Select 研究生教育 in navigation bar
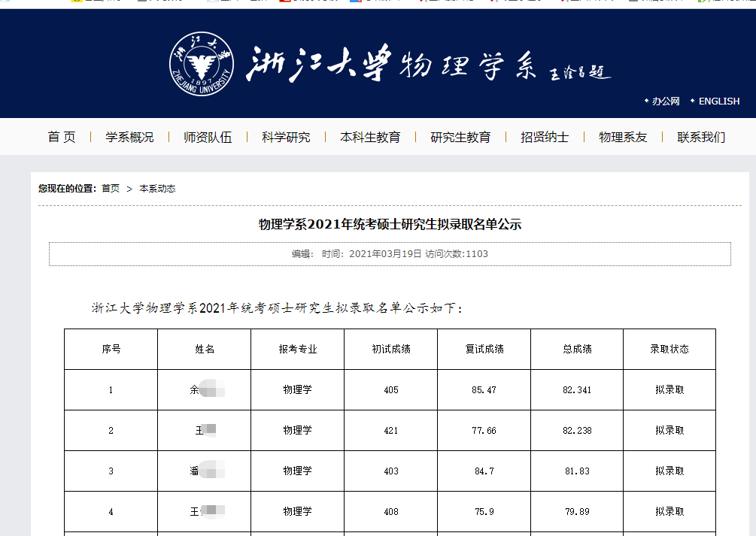 tap(460, 137)
